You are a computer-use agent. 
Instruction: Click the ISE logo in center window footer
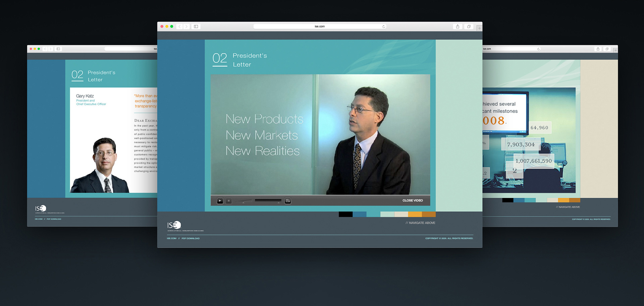(x=174, y=225)
